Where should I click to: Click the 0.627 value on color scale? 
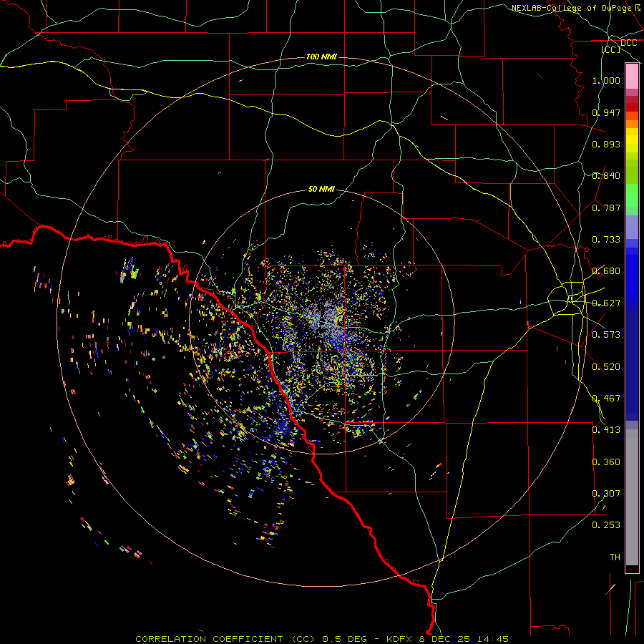tap(606, 303)
